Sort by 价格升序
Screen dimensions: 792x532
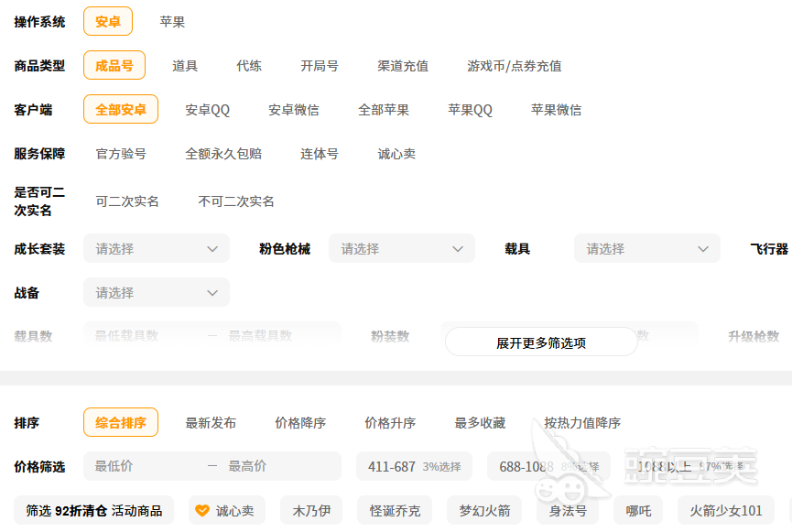pyautogui.click(x=390, y=422)
